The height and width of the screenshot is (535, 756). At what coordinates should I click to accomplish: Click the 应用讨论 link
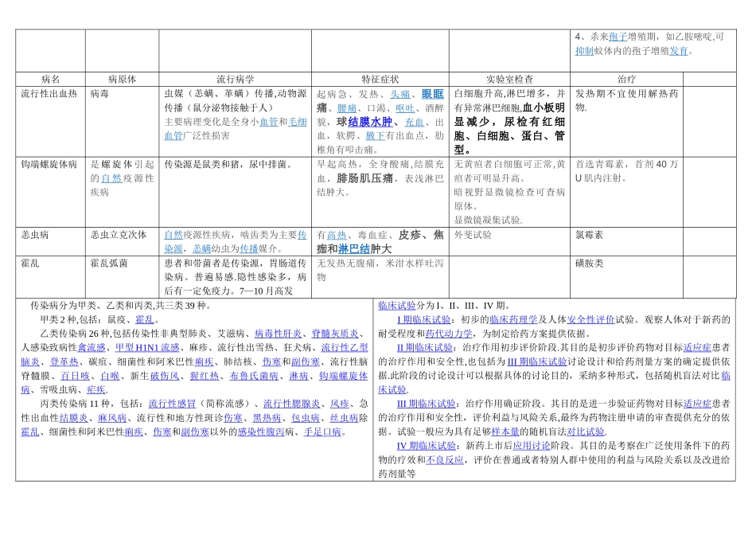(532, 445)
